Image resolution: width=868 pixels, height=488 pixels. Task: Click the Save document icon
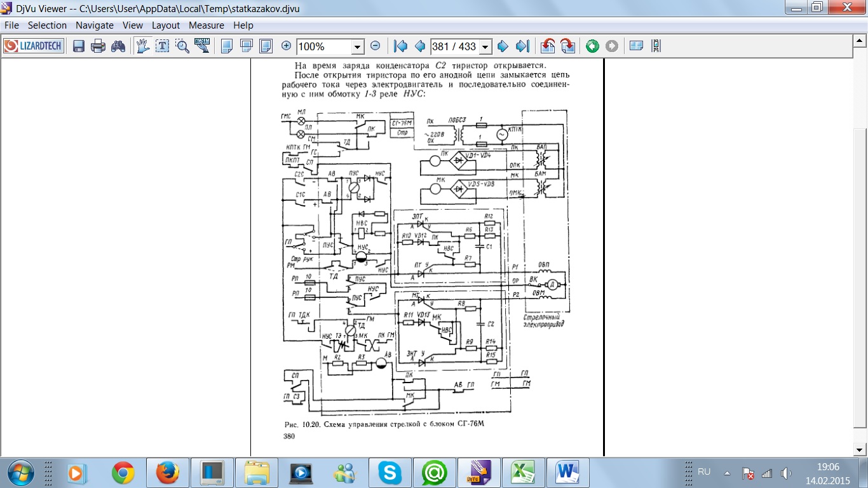[79, 46]
